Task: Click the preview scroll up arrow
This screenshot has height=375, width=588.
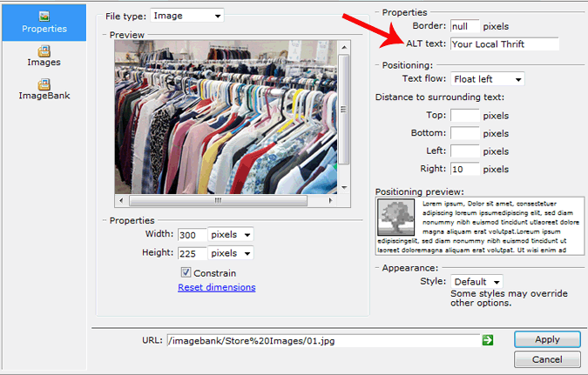Action: click(344, 47)
